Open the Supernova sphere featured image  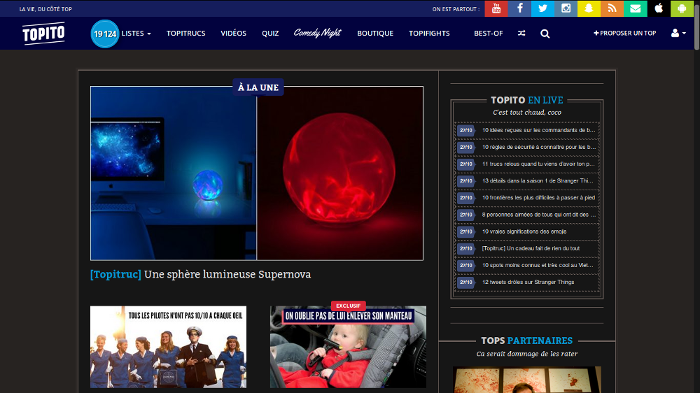coord(257,173)
